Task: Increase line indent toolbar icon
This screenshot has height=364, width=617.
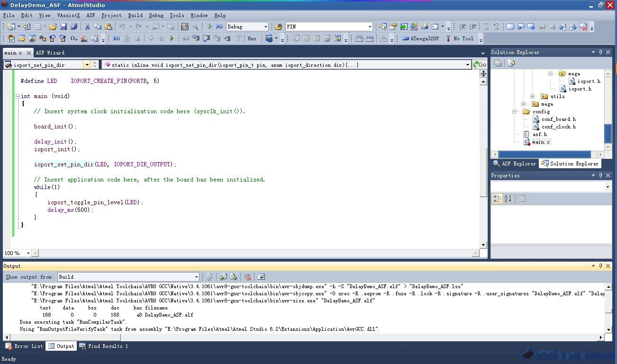Action: (472, 27)
